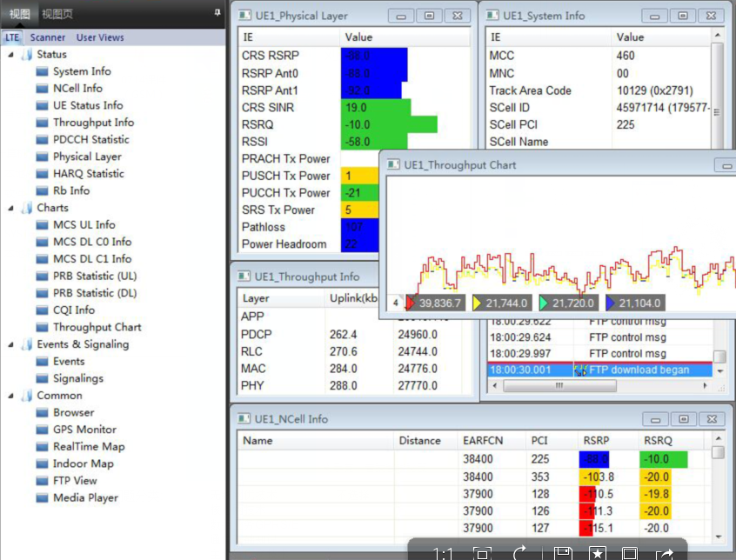Click the Signalings tree icon

[43, 378]
